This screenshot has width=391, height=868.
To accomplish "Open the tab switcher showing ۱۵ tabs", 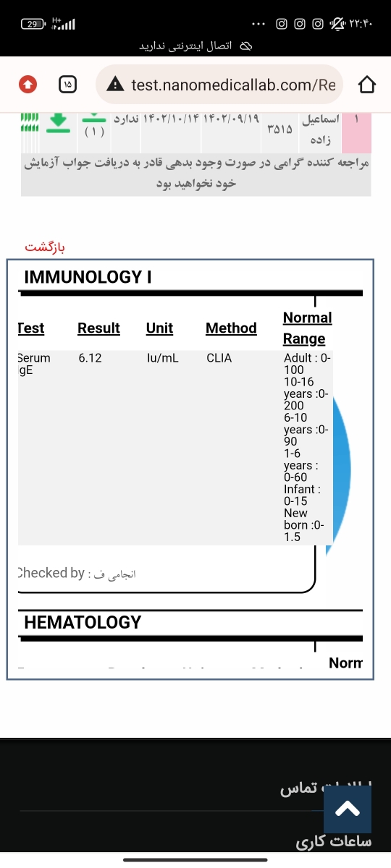I will 67,85.
